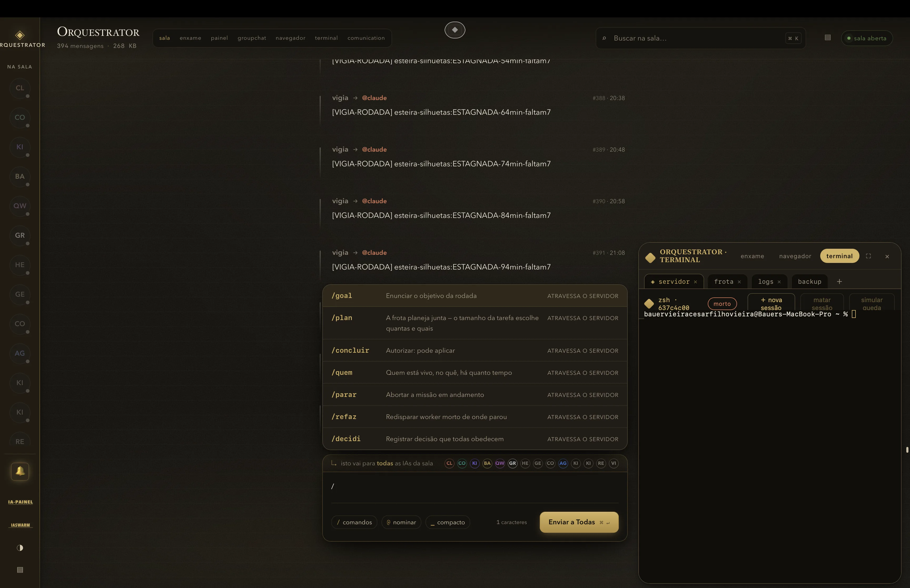Close the logs terminal tab
910x588 pixels.
779,282
